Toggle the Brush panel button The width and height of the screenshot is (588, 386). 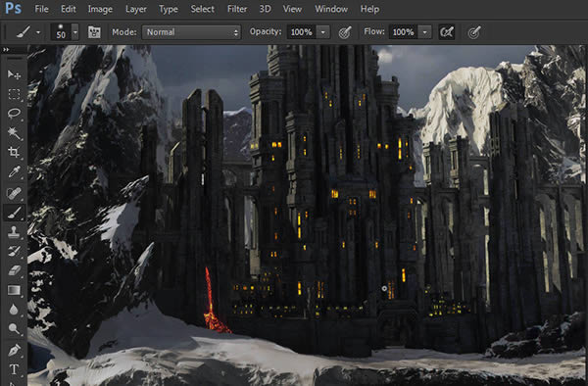[94, 32]
